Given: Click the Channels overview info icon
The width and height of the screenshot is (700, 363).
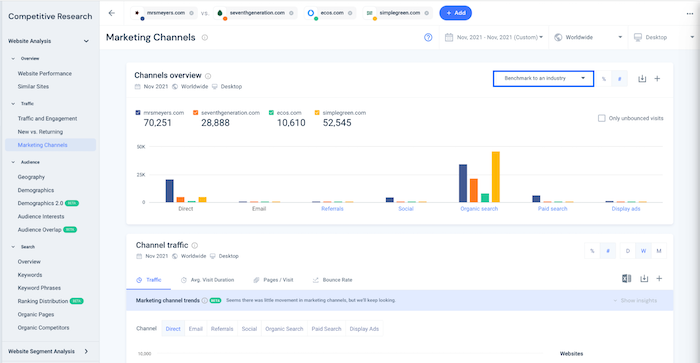Looking at the screenshot, I should (208, 76).
